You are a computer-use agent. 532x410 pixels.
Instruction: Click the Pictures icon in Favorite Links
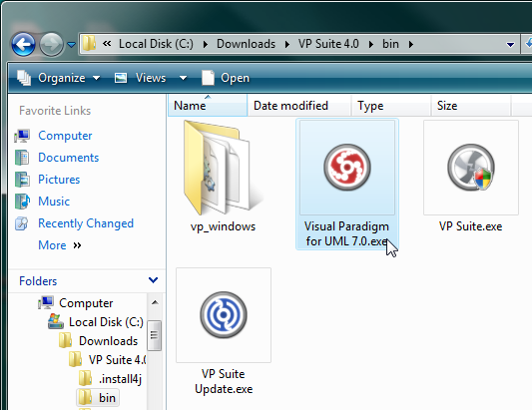(22, 180)
